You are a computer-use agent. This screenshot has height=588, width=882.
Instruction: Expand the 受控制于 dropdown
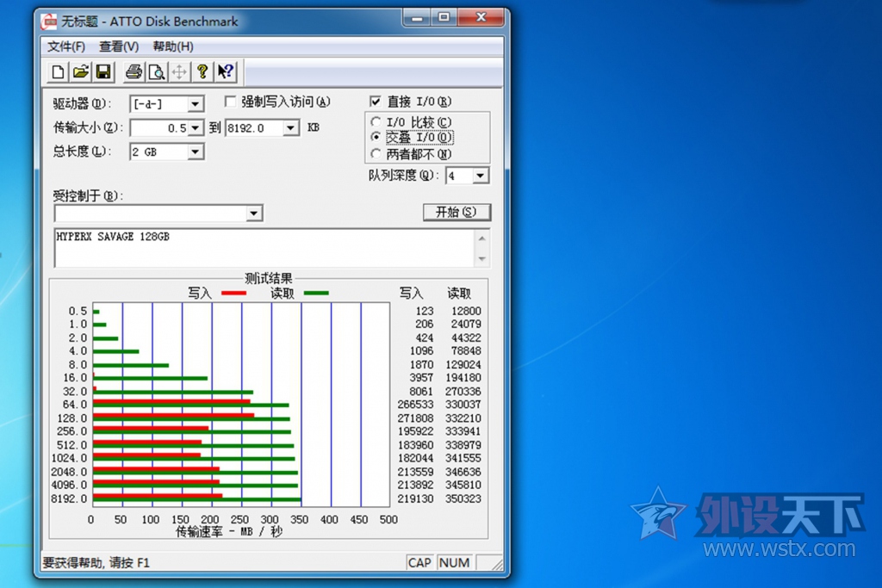[x=254, y=213]
